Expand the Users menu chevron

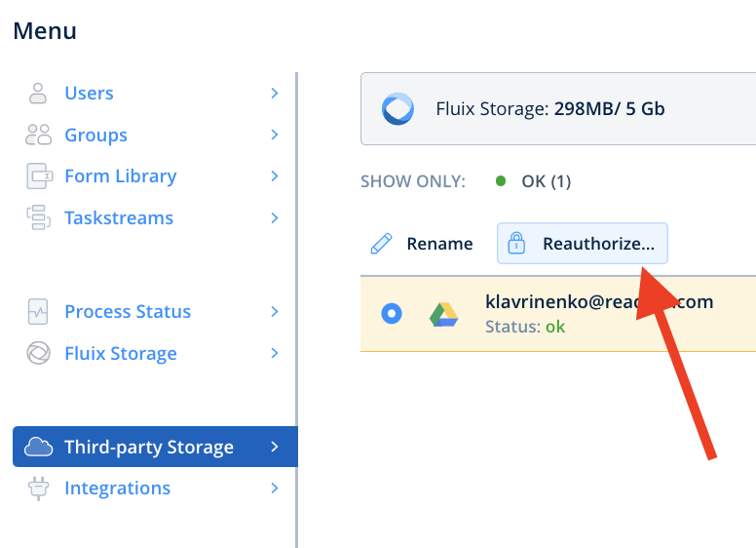click(x=275, y=94)
